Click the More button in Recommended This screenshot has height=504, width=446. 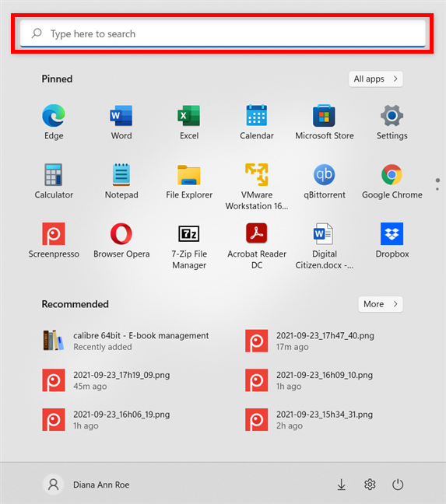click(381, 304)
